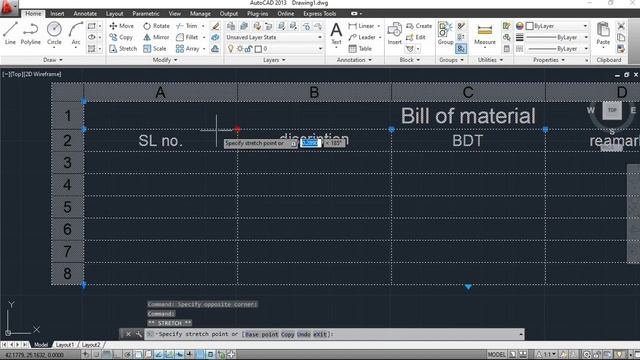640x360 pixels.
Task: Insert a Table from Annotation panel
Action: [360, 49]
